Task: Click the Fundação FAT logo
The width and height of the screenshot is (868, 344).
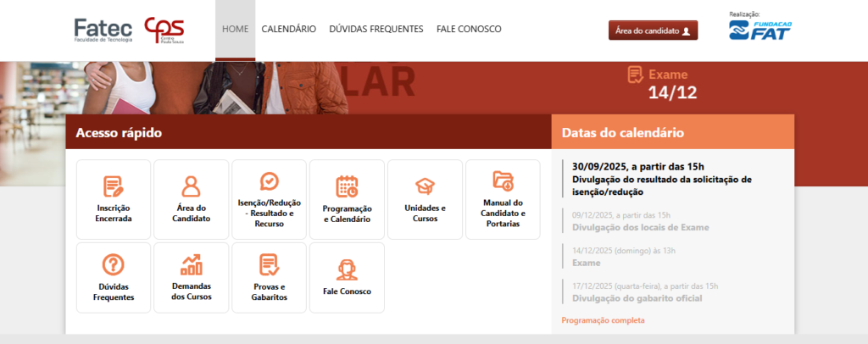Action: pyautogui.click(x=760, y=31)
